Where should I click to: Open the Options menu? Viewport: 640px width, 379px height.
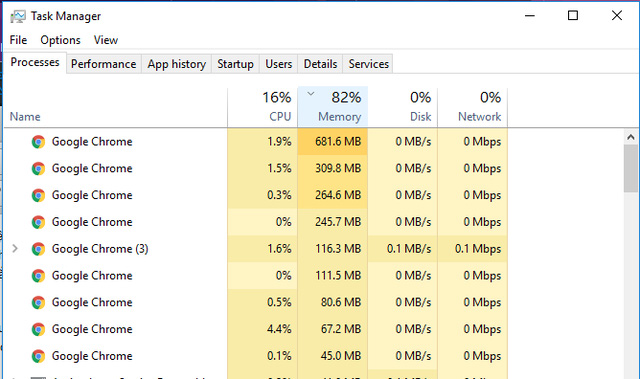click(x=60, y=40)
